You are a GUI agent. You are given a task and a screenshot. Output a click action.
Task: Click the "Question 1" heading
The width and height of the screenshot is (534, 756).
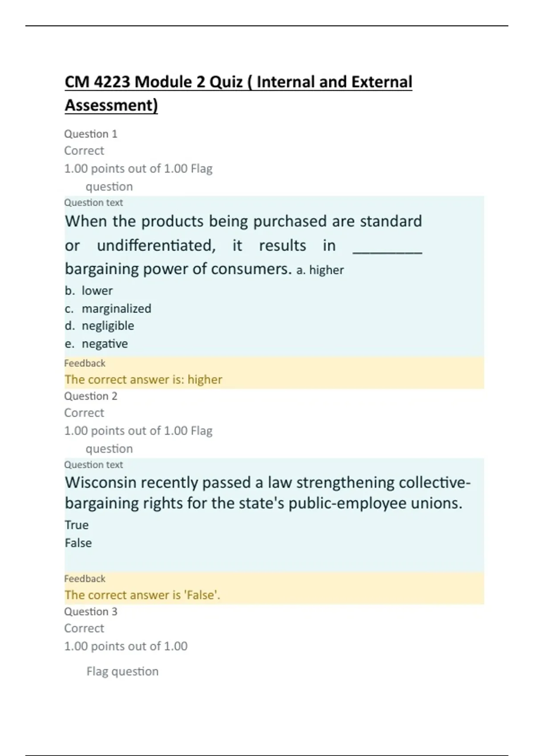pyautogui.click(x=91, y=134)
